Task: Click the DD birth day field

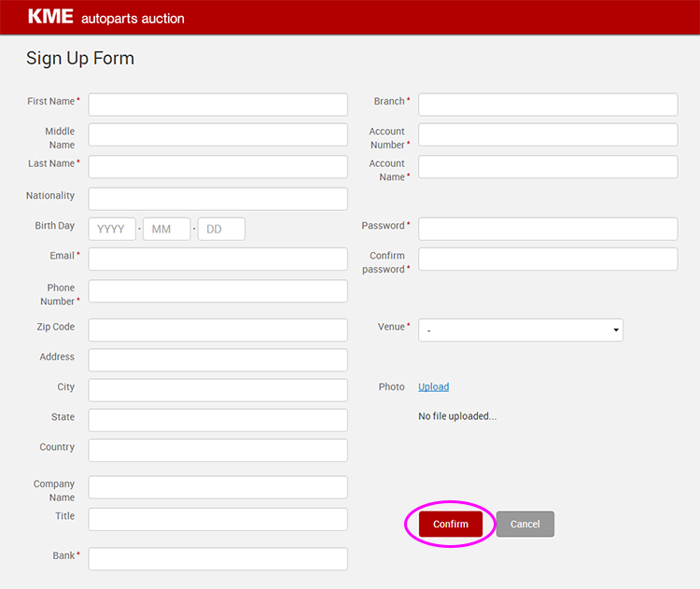Action: pos(221,229)
